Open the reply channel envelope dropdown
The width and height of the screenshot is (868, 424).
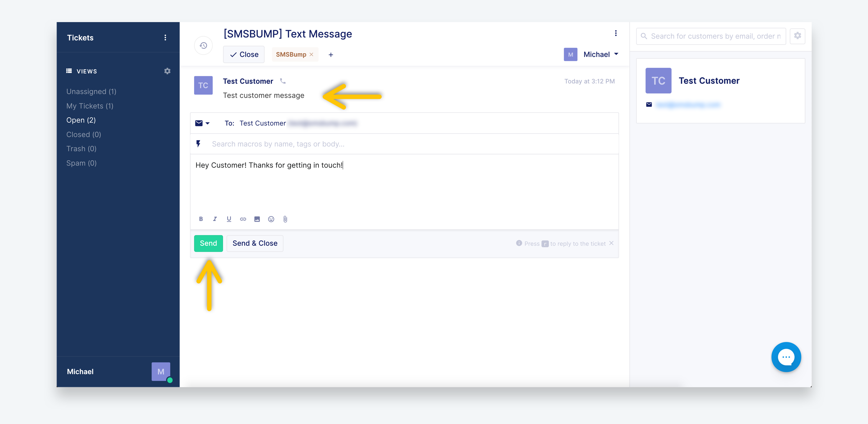point(203,123)
